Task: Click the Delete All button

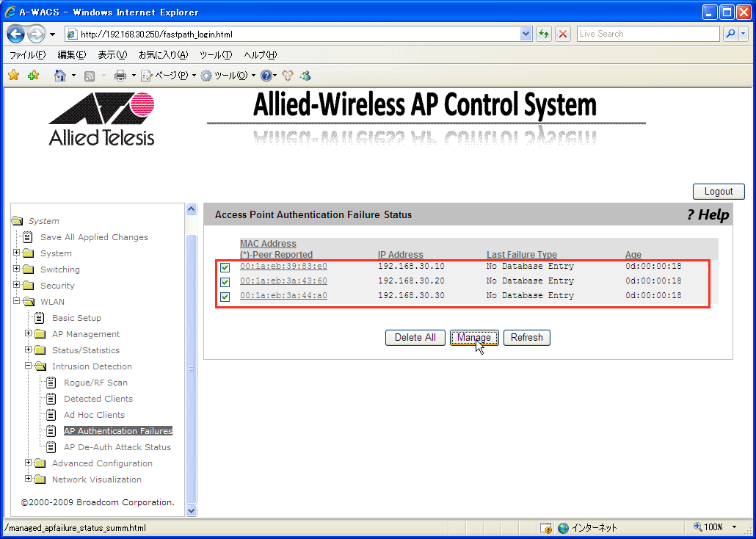Action: click(x=415, y=338)
